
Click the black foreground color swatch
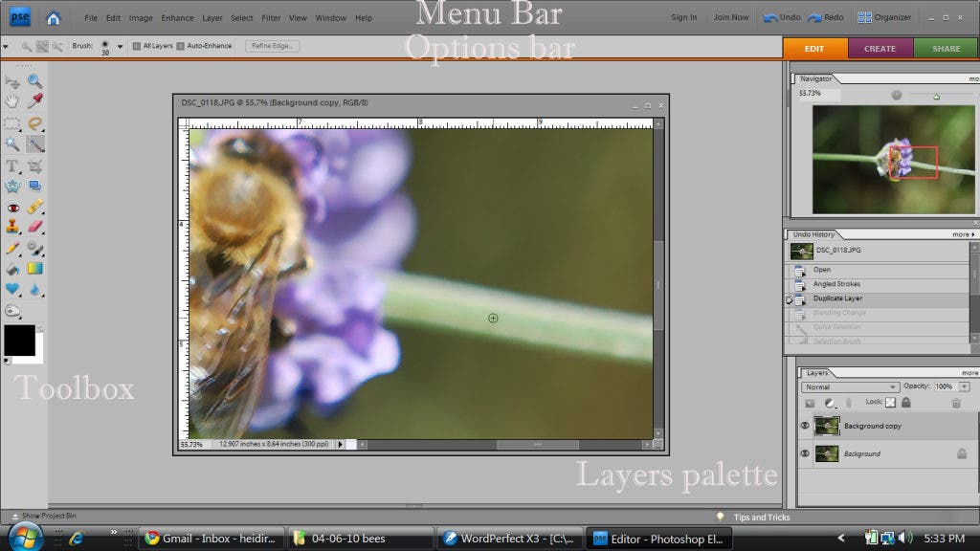(19, 340)
